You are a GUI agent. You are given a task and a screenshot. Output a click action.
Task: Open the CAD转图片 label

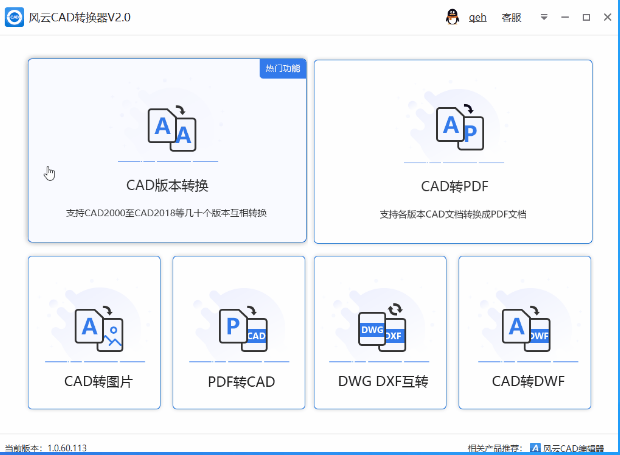tap(98, 381)
